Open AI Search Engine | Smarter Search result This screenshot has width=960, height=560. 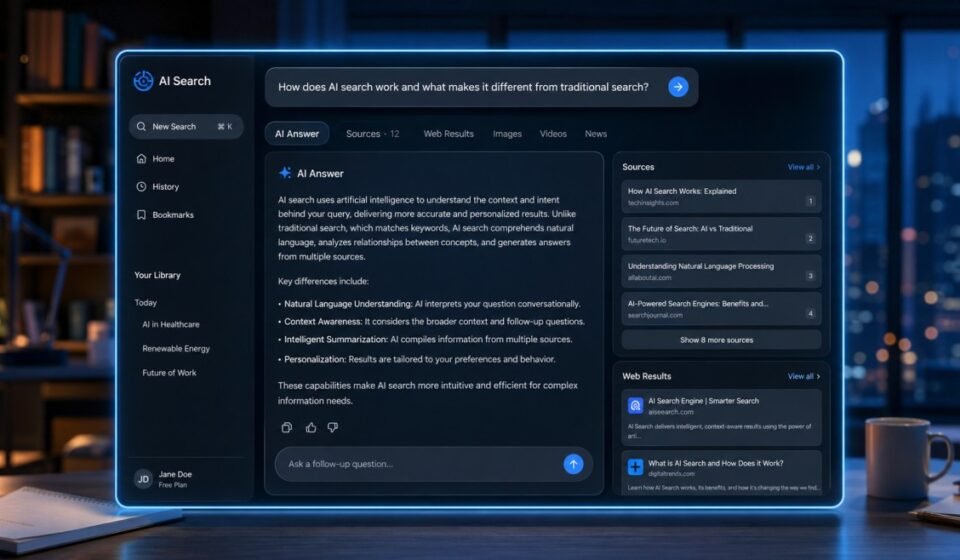721,417
